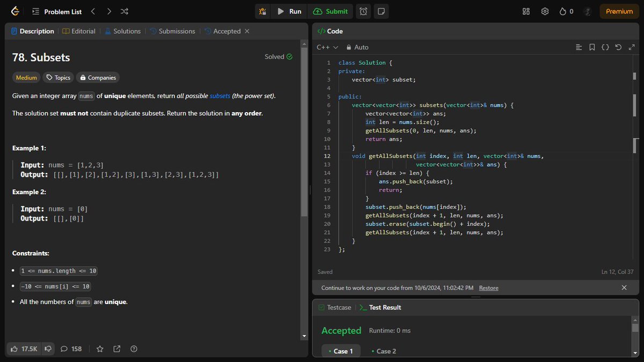Viewport: 644px width, 362px height.
Task: Click the LeetCode logo icon
Action: 15,11
